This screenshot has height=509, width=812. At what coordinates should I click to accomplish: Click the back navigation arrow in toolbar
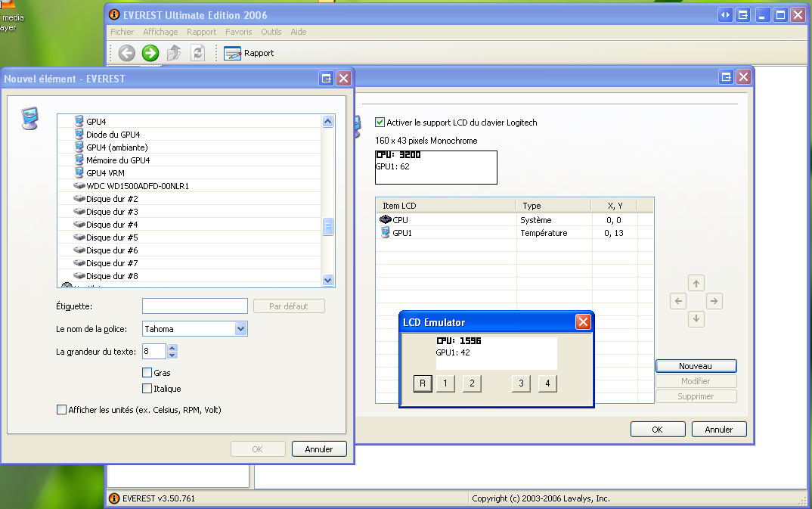(126, 53)
